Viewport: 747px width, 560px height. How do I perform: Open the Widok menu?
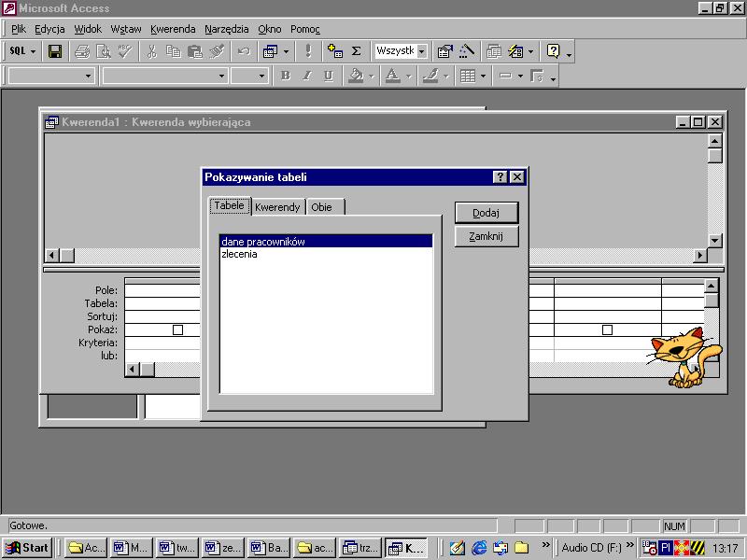[88, 29]
